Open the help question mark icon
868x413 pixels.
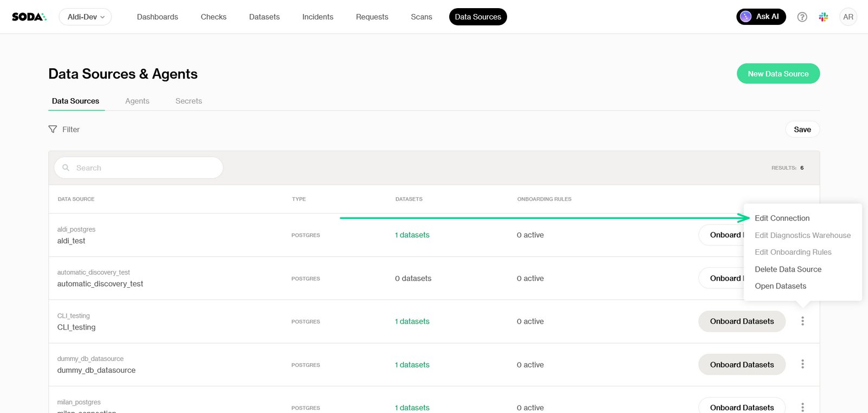[x=802, y=17]
